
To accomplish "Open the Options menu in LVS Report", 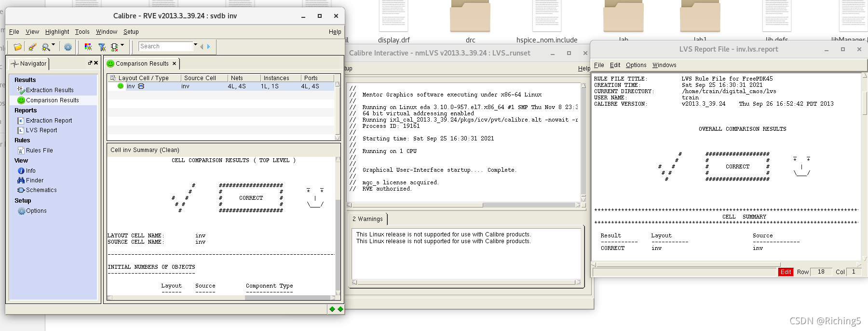I will tap(636, 65).
